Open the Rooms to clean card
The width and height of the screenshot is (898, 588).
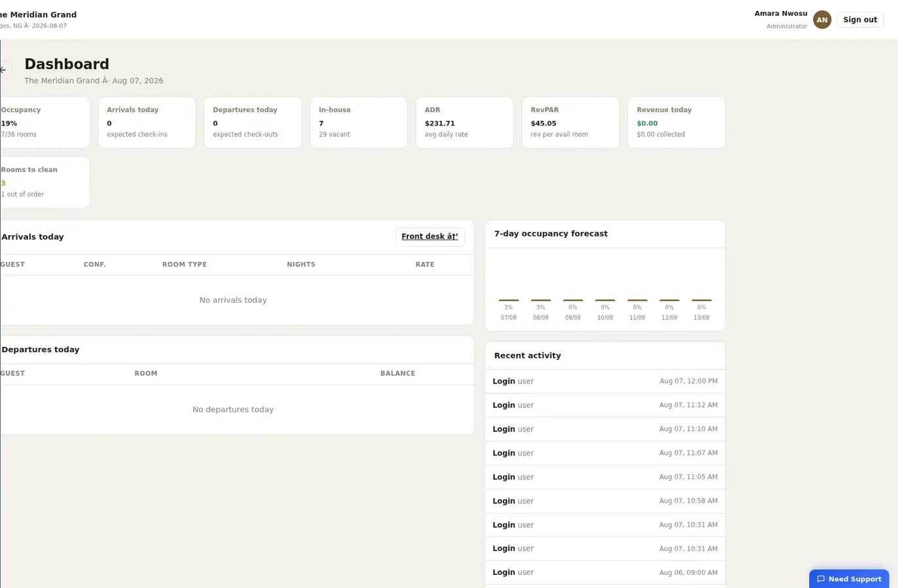point(44,182)
